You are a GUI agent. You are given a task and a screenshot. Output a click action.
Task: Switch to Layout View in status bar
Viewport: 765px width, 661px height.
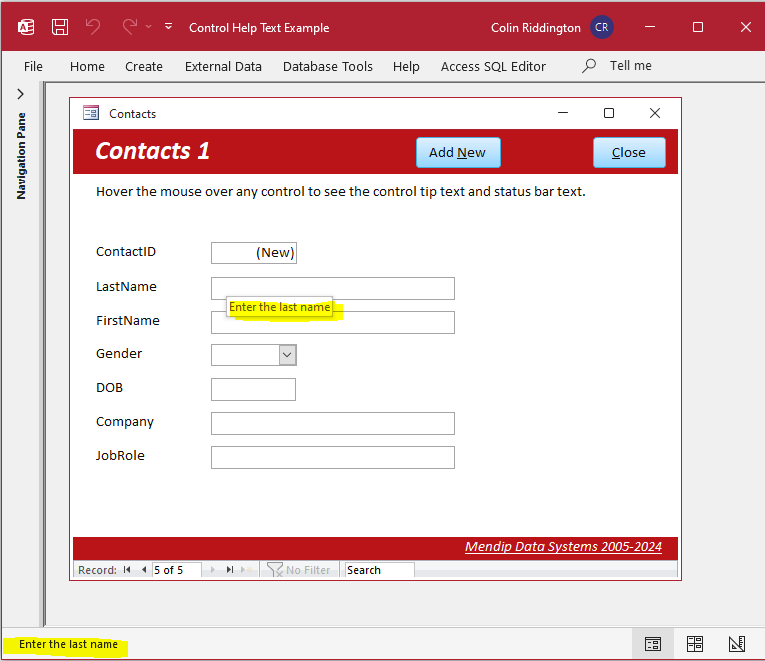pos(695,644)
